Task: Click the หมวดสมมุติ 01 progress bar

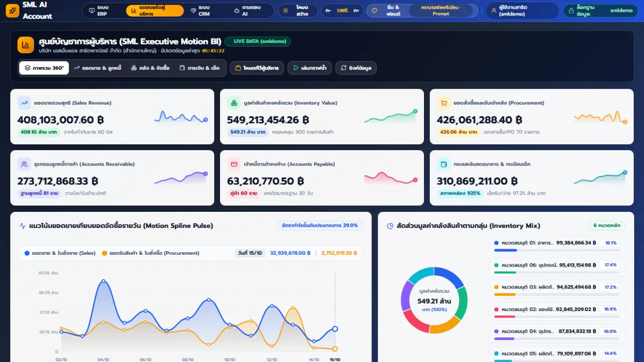Action: point(557,250)
